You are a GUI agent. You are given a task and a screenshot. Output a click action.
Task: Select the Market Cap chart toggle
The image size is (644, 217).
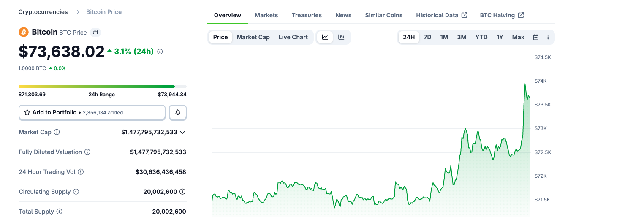pyautogui.click(x=253, y=37)
